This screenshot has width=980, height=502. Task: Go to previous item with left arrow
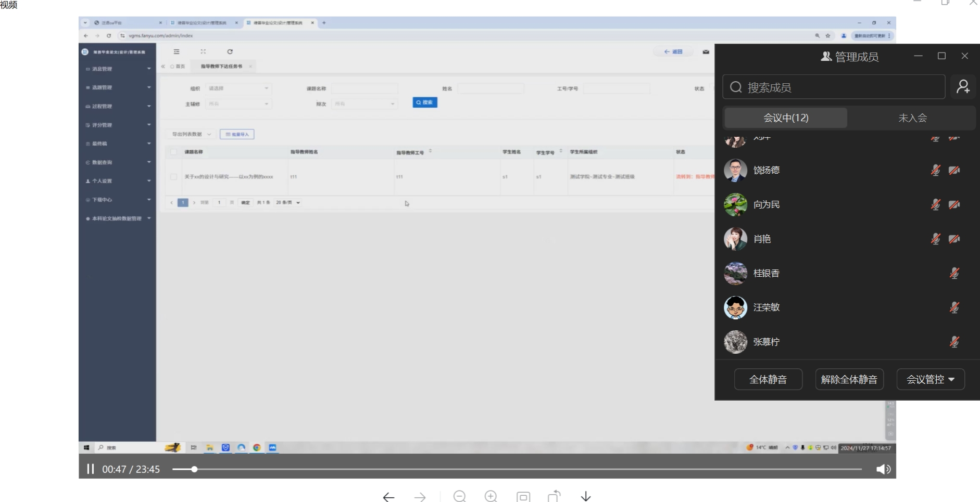click(388, 497)
